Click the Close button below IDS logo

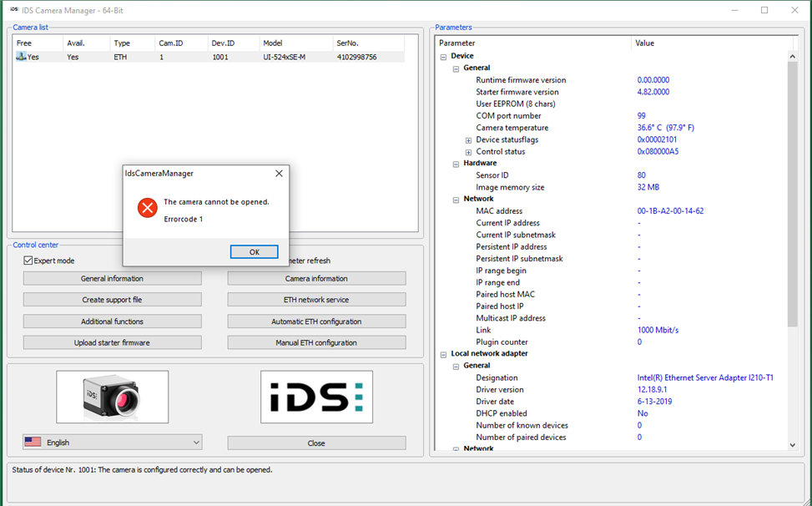point(316,443)
